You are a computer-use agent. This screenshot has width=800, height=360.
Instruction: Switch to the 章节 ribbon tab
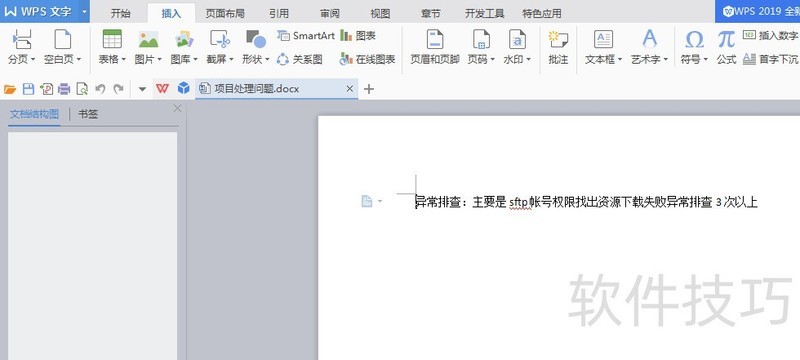pyautogui.click(x=431, y=13)
